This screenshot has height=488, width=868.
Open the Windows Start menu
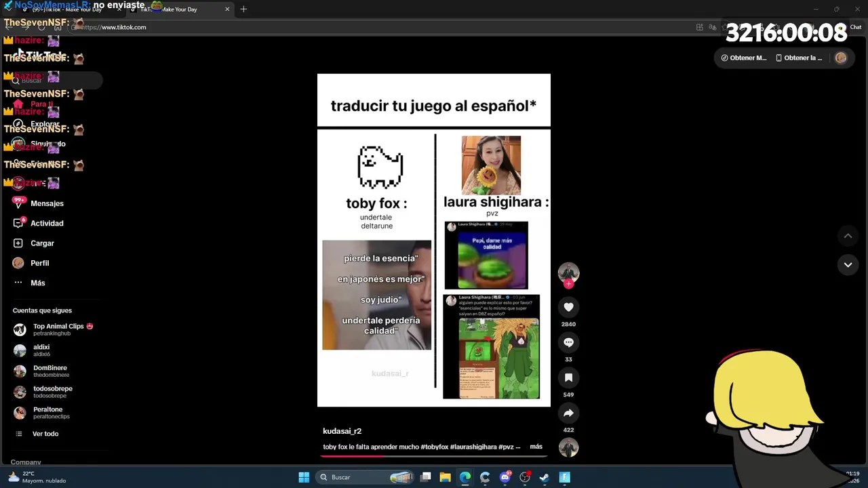[304, 477]
